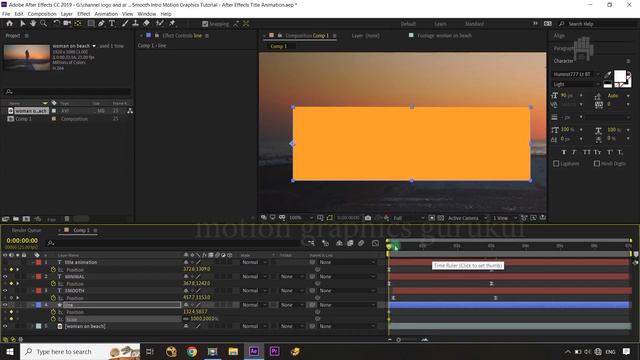
Task: Open the Layer menu
Action: coord(67,14)
